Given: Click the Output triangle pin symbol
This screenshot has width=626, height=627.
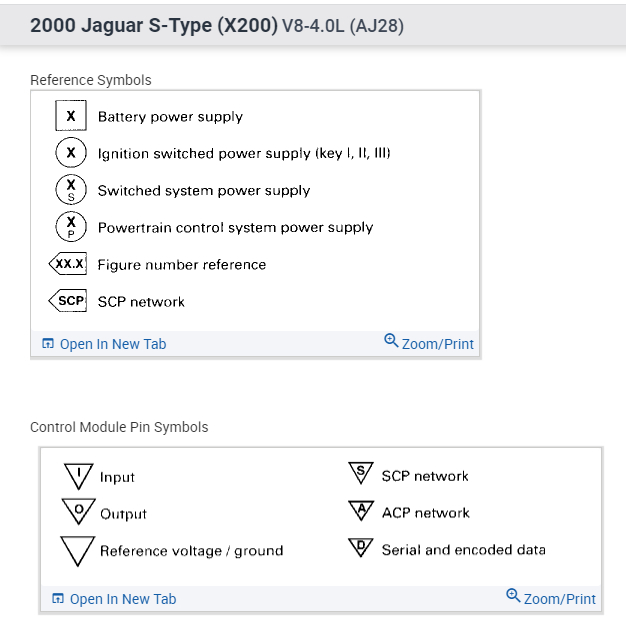Looking at the screenshot, I should pos(79,510).
